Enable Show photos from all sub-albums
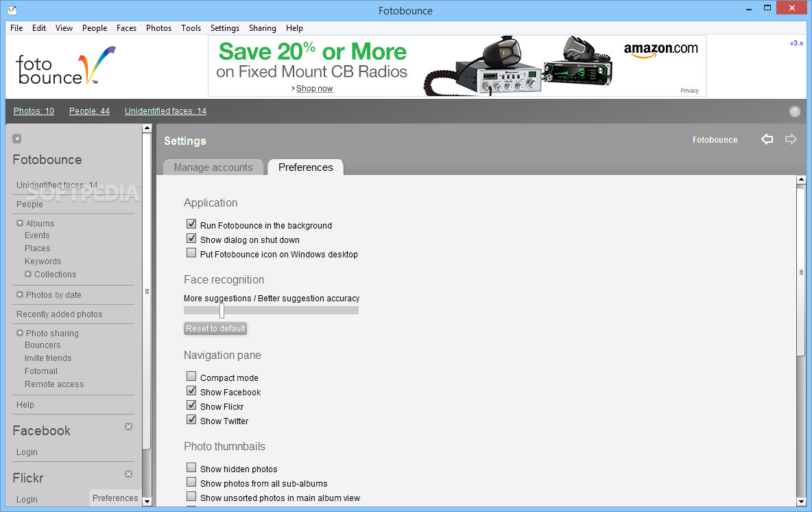Image resolution: width=812 pixels, height=512 pixels. (x=191, y=482)
